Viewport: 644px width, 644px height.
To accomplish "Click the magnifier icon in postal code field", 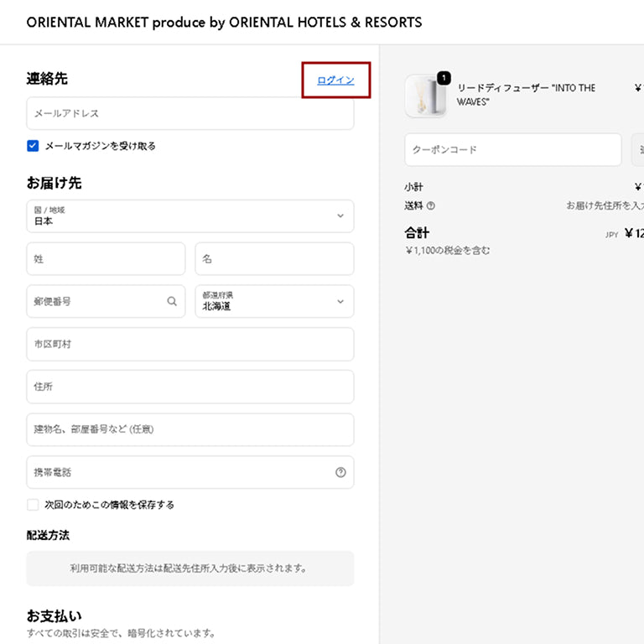I will [172, 302].
